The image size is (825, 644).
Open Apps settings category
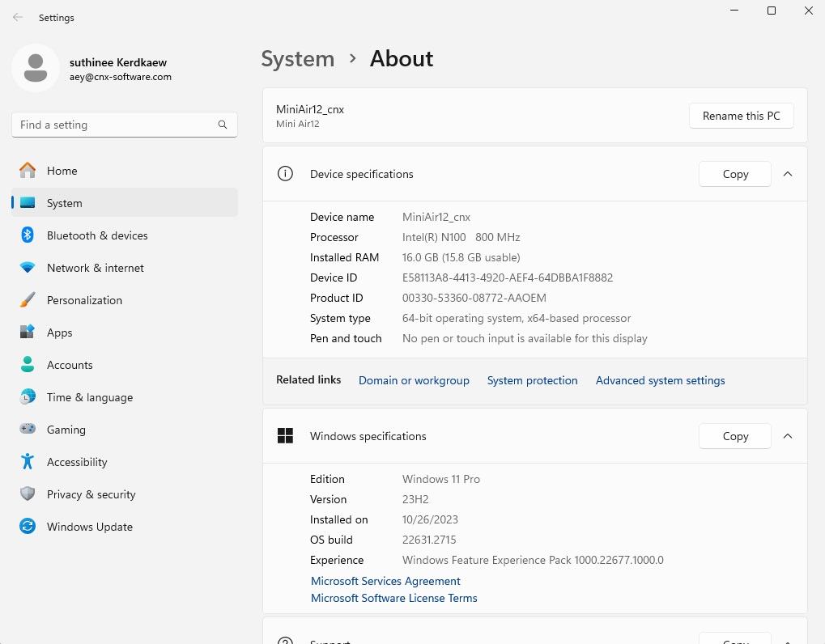point(125,333)
